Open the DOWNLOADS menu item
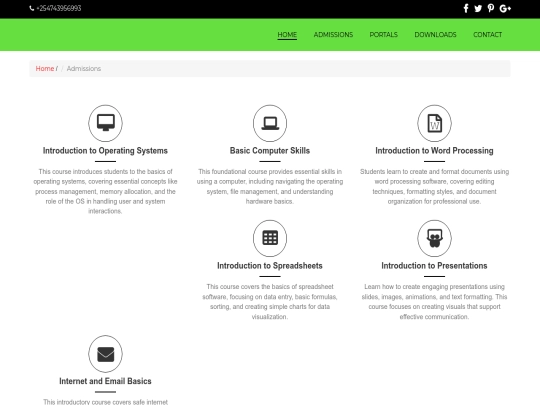The image size is (540, 405). [435, 35]
